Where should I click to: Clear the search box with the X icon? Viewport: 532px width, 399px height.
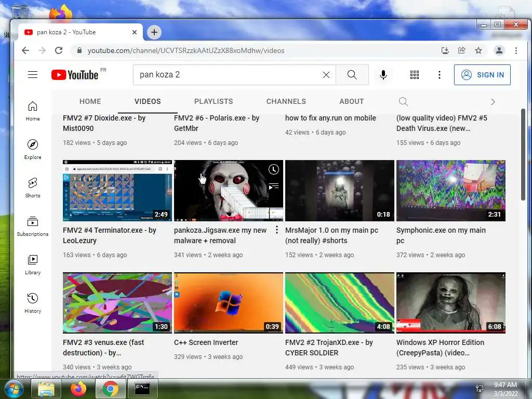326,75
